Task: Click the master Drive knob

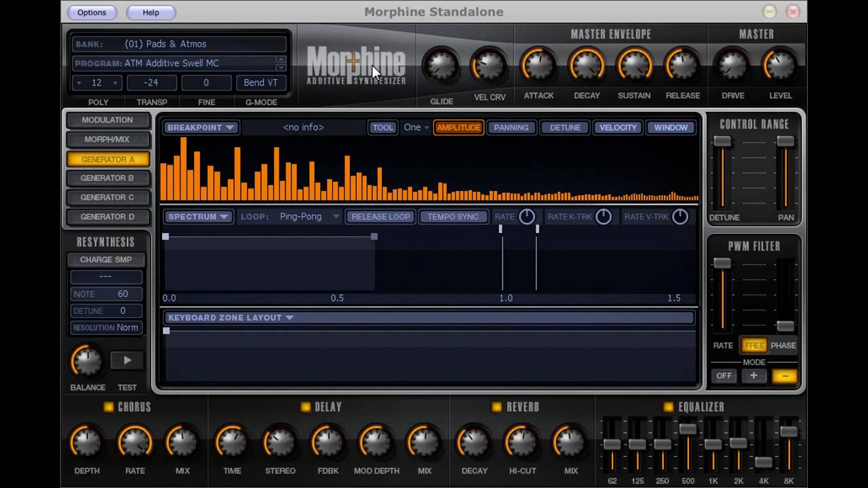Action: click(732, 66)
